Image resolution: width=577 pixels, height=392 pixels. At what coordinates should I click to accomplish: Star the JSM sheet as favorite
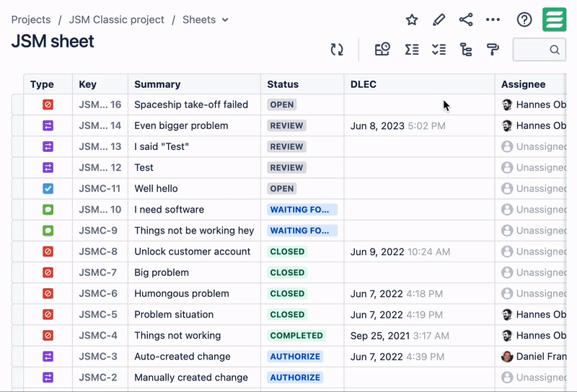pos(412,20)
